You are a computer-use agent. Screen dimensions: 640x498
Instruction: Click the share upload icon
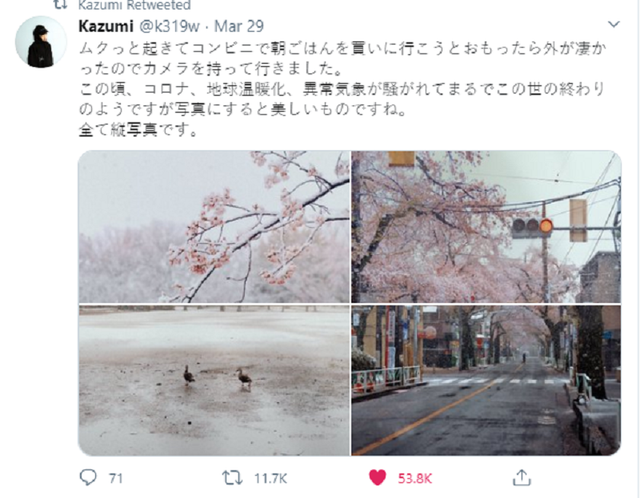click(522, 477)
